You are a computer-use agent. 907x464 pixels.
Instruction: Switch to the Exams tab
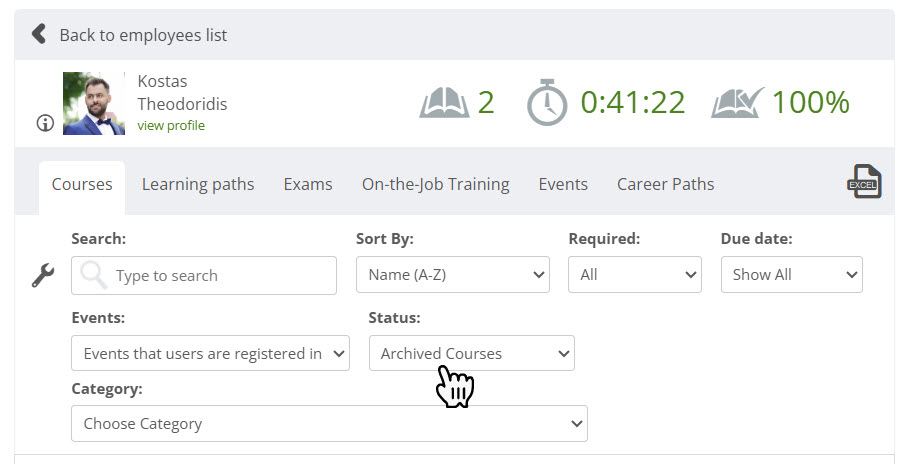[308, 185]
